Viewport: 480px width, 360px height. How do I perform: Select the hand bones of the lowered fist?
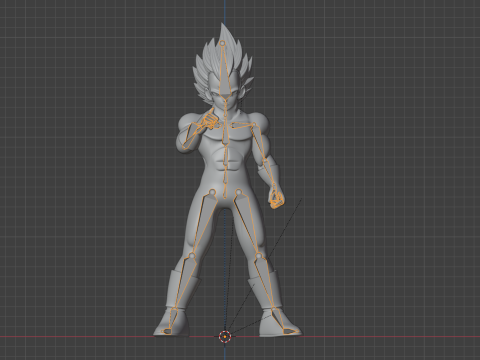pos(276,199)
